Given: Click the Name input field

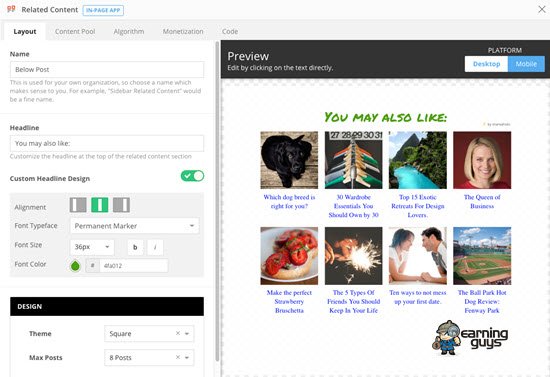Looking at the screenshot, I should coord(107,69).
